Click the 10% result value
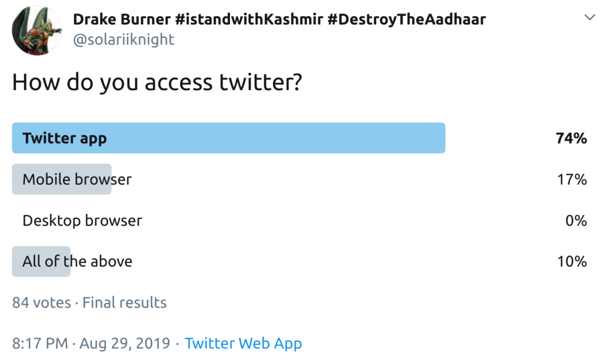Image resolution: width=601 pixels, height=364 pixels. point(572,261)
